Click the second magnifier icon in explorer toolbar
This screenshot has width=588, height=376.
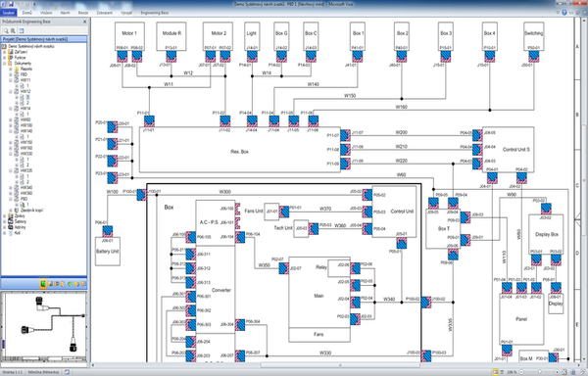pos(13,30)
